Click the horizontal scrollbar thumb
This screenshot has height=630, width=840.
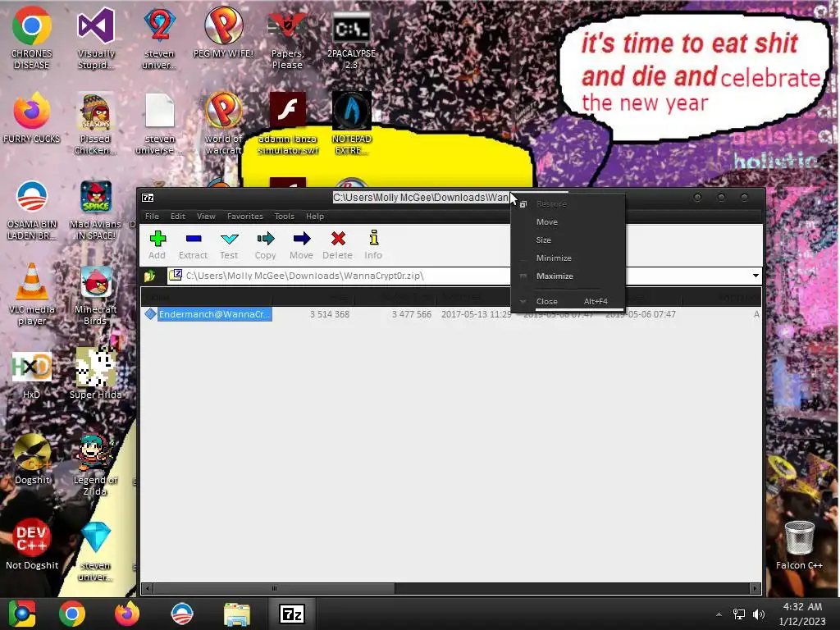click(x=274, y=589)
